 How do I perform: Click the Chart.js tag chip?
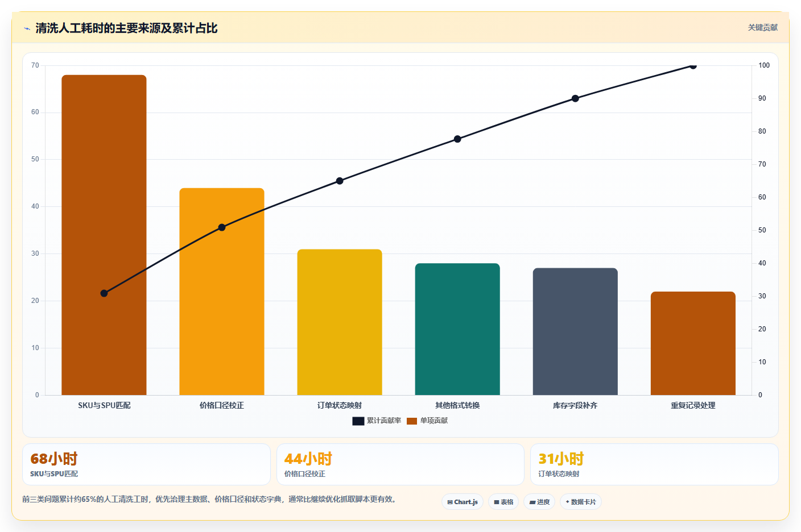tap(463, 502)
